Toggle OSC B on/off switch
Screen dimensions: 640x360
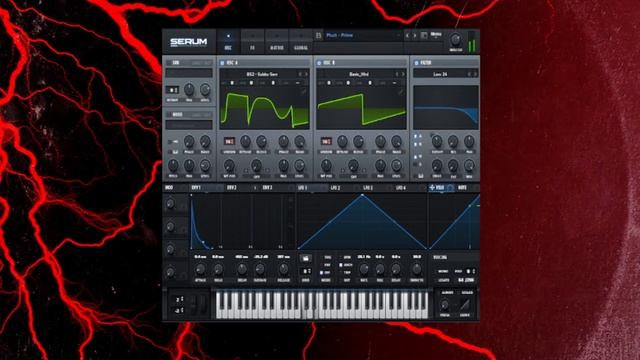(319, 63)
